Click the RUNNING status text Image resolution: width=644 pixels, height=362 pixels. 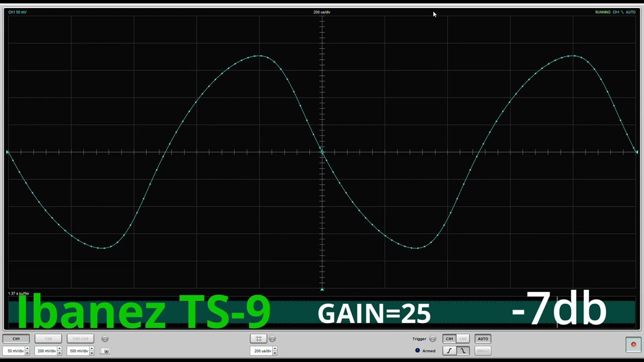point(603,12)
